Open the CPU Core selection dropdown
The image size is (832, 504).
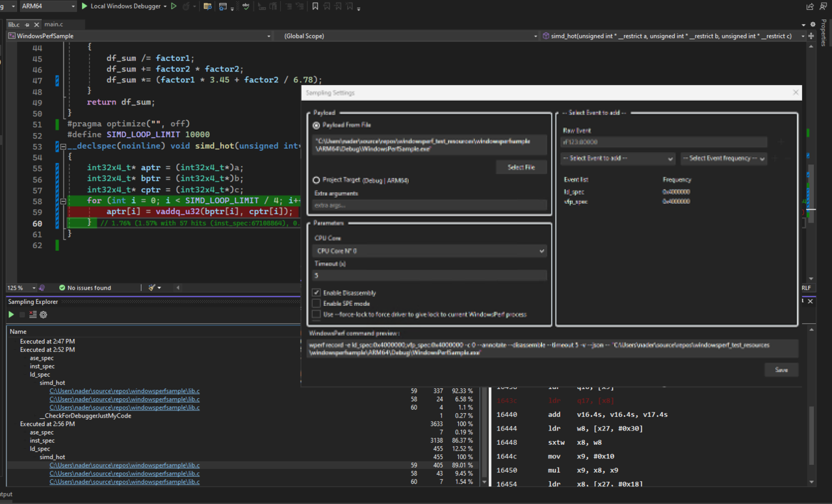pos(429,251)
